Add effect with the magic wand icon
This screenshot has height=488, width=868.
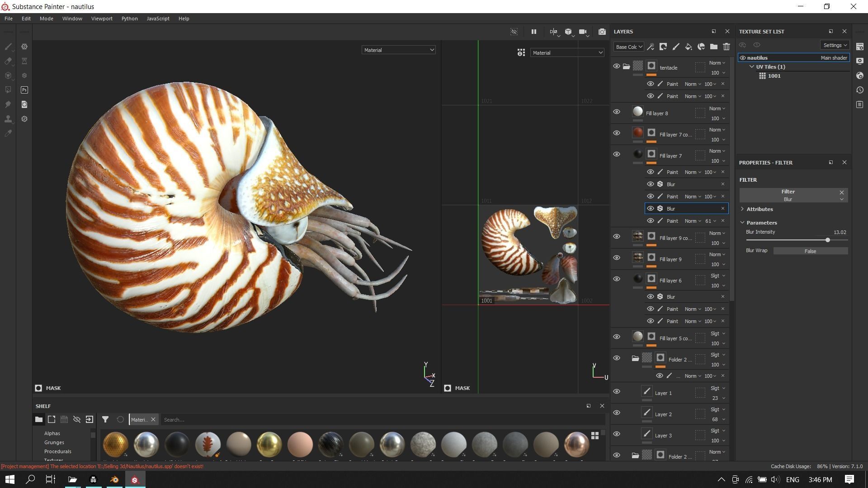click(651, 47)
